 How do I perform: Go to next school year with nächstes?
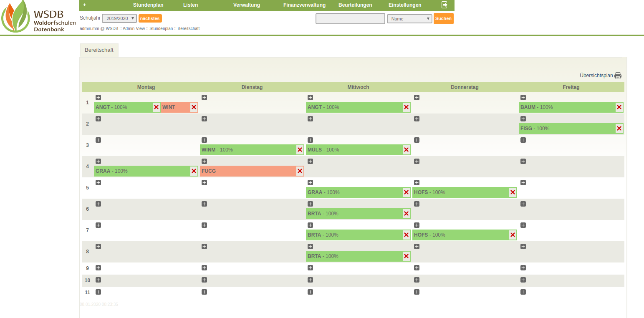[x=150, y=18]
